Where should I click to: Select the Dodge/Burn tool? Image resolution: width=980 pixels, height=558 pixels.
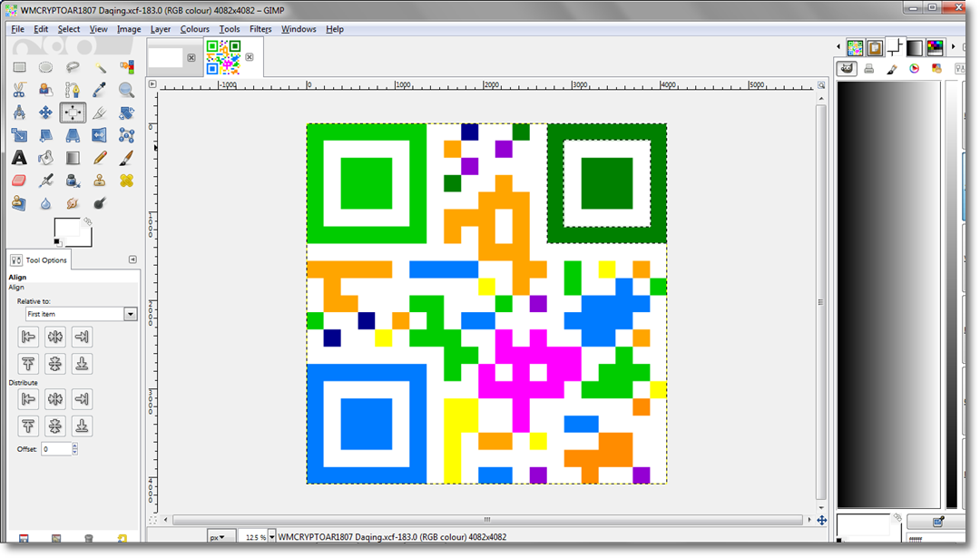click(x=100, y=203)
